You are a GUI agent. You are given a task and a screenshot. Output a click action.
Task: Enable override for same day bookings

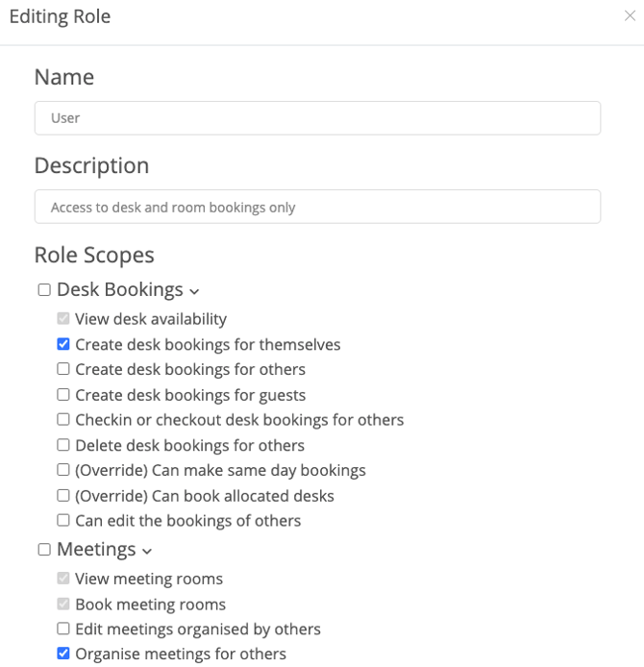[63, 470]
